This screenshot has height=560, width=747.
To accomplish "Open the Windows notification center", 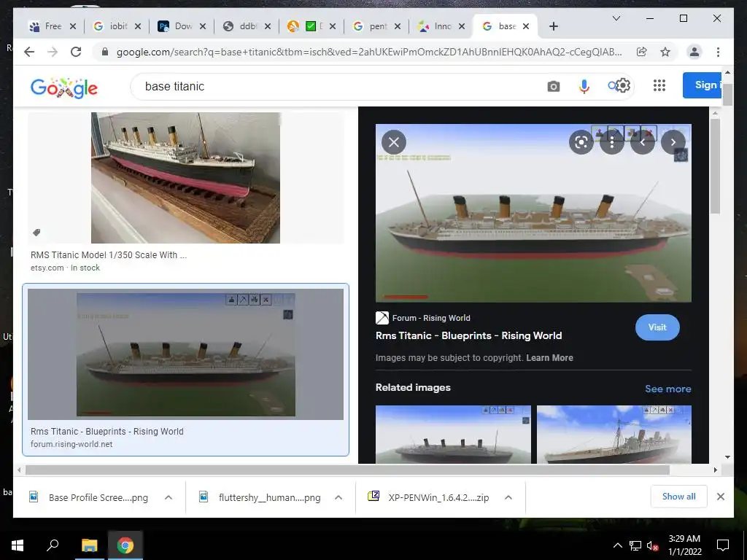I will [x=723, y=545].
